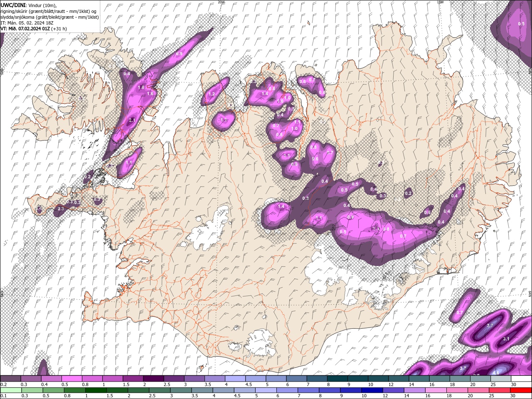532x399 pixels.
Task: Click the valid time 'VT: Mið. 07.02.2024 01Z'
Action: tap(25, 29)
